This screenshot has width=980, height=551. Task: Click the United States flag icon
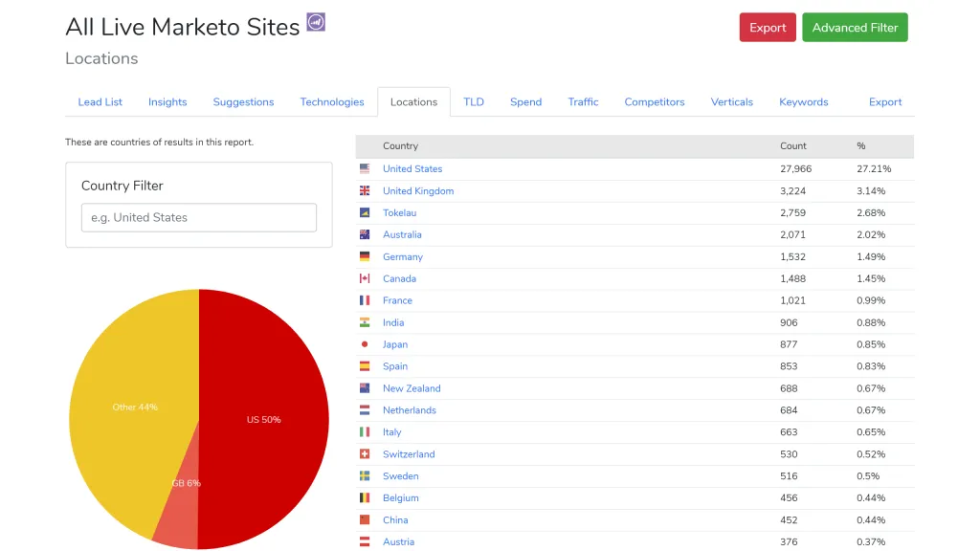(x=365, y=168)
